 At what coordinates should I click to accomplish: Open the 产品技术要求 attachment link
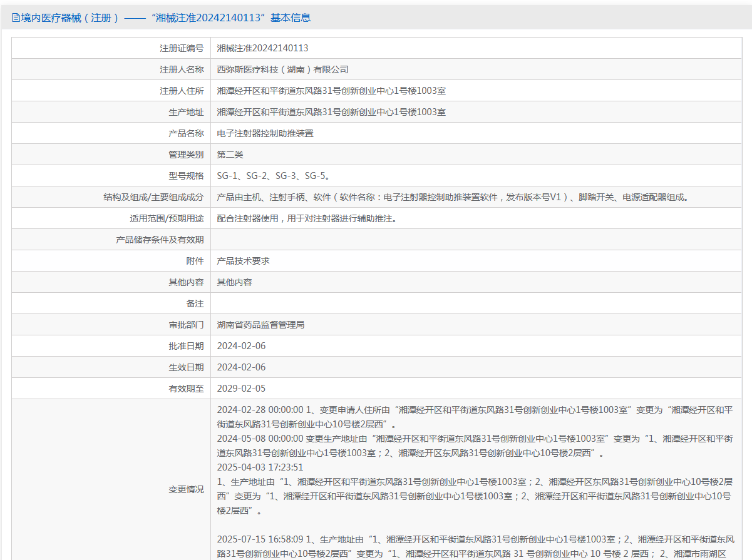click(243, 261)
